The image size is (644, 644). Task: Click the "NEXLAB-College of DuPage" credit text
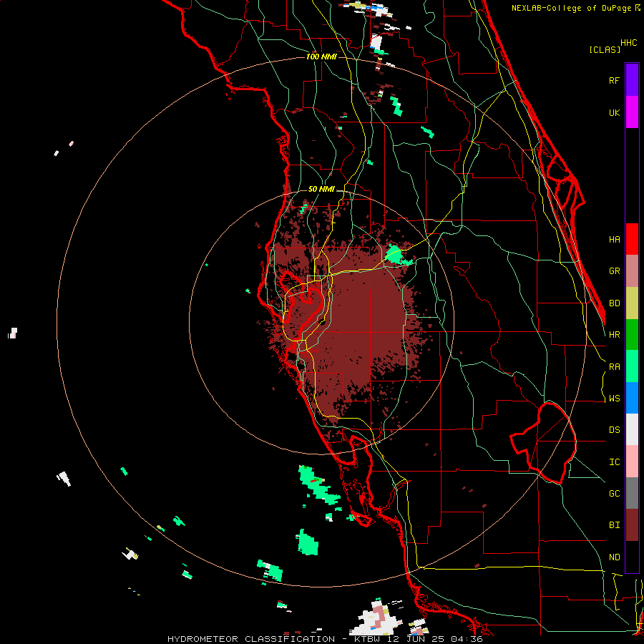point(572,8)
